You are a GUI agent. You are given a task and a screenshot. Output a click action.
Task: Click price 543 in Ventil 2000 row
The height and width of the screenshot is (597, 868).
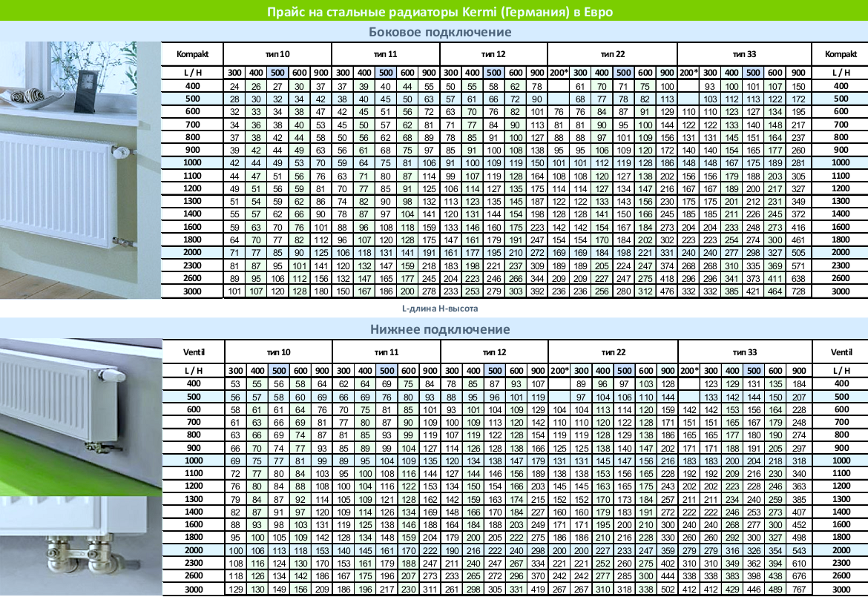[x=799, y=550]
